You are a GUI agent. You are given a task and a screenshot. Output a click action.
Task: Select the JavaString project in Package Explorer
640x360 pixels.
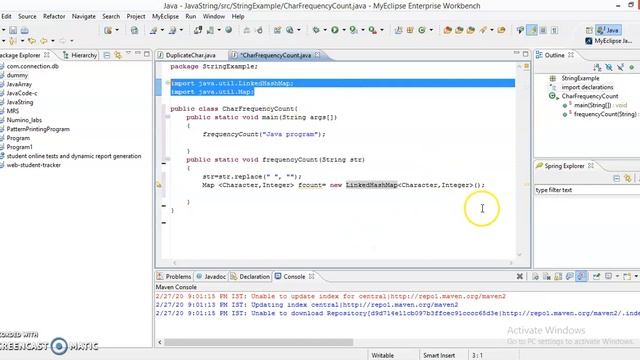coord(20,102)
